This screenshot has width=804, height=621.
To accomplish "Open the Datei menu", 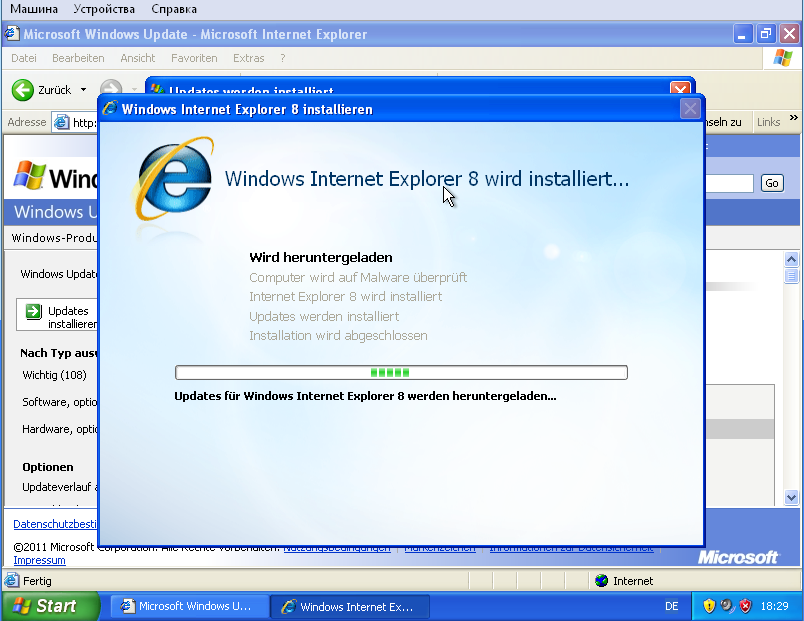I will tap(24, 58).
